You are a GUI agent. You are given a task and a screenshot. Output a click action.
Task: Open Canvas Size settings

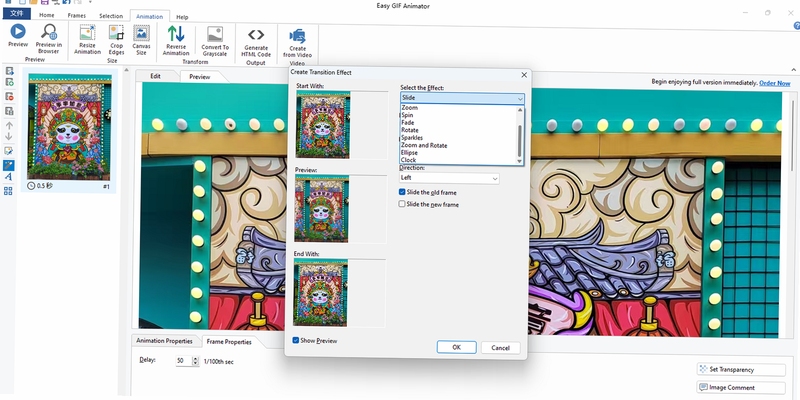point(141,40)
